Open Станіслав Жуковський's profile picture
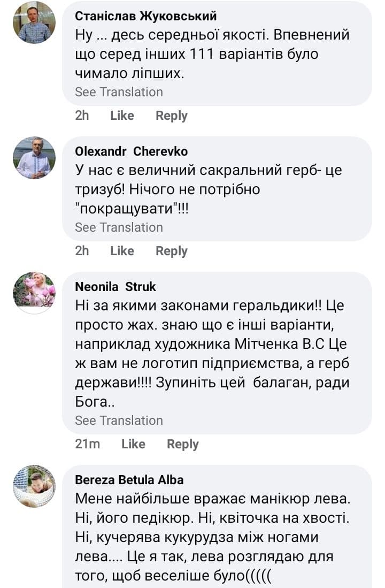This screenshot has width=385, height=588. tap(34, 22)
